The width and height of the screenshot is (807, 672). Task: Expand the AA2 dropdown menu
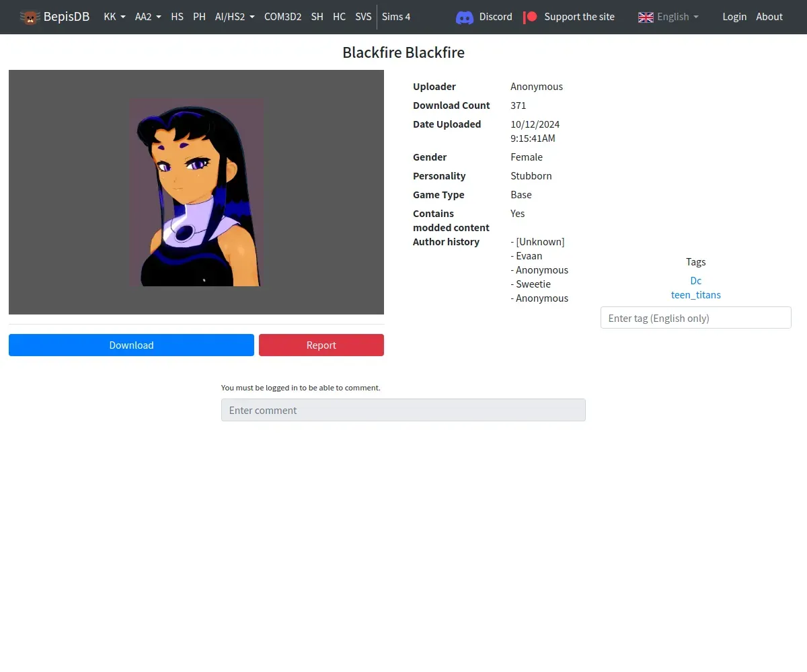point(148,17)
